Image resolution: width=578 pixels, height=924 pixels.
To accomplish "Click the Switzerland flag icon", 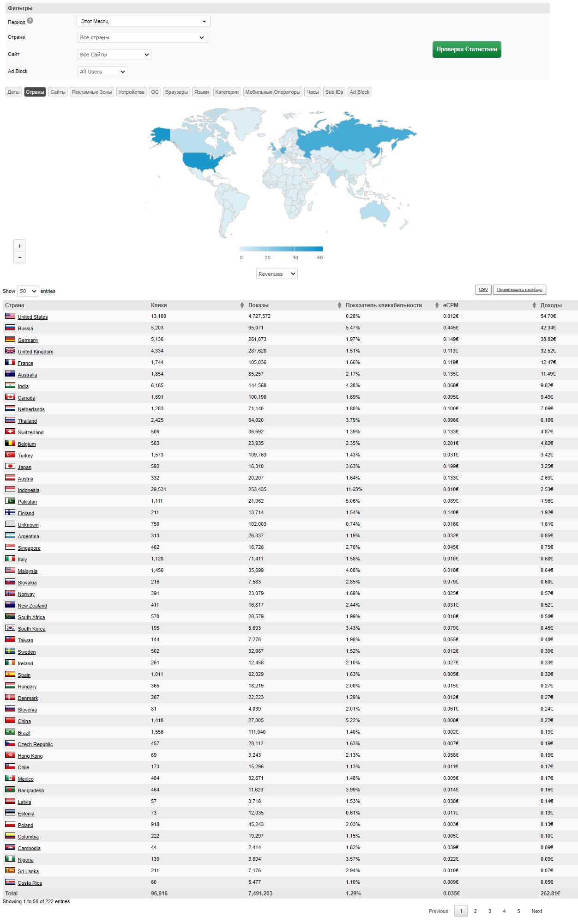I will 10,432.
